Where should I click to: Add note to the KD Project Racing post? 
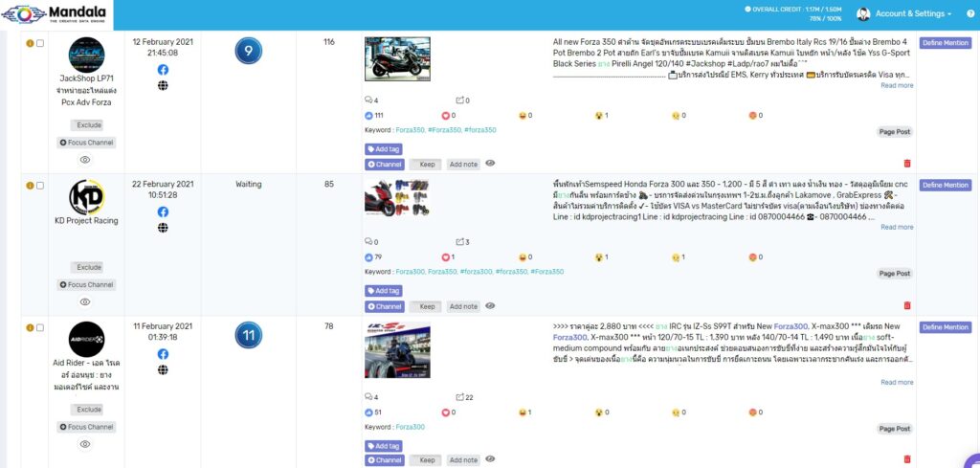[463, 307]
